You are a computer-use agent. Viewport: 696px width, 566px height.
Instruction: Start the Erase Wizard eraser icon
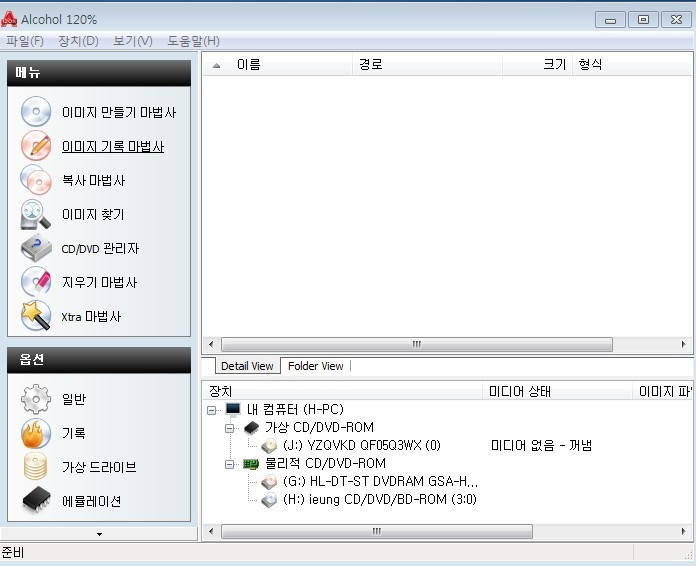tap(36, 282)
